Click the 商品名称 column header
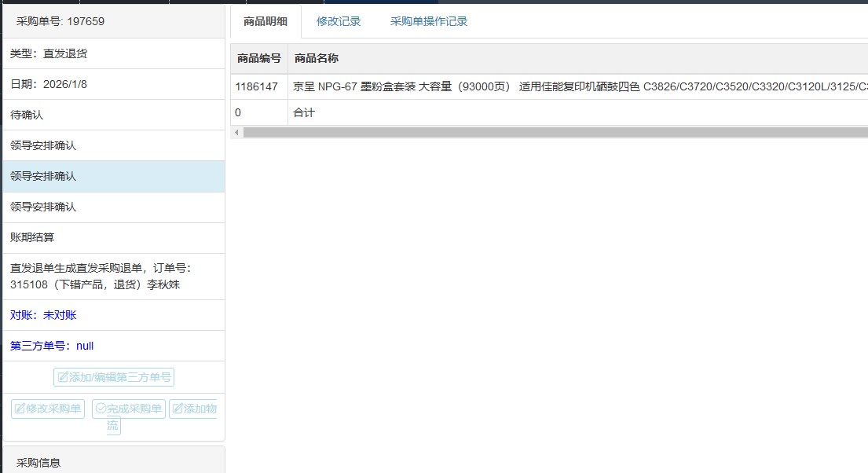Image resolution: width=868 pixels, height=473 pixels. [x=316, y=59]
